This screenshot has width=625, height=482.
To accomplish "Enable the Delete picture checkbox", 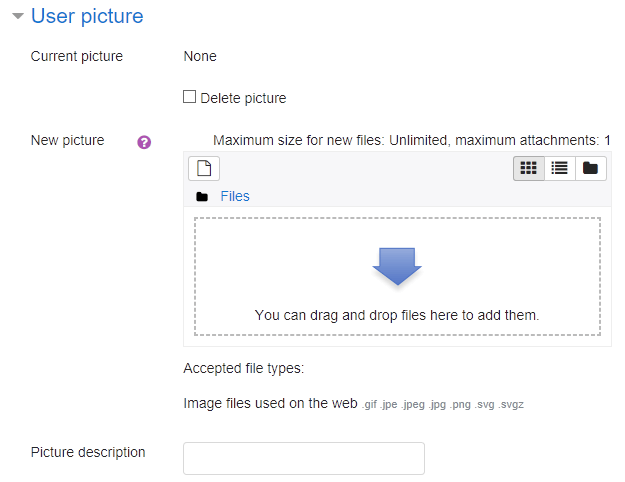I will click(x=189, y=97).
